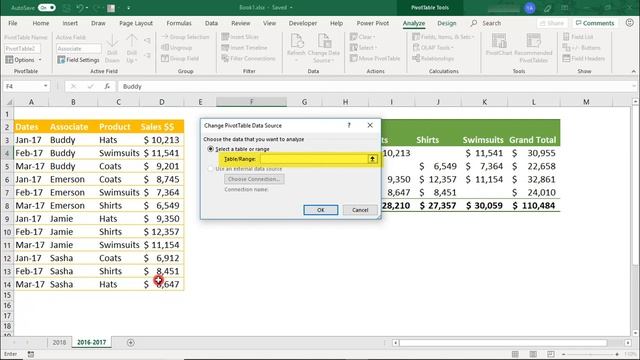
Task: Open Fields, Items, & Sets dropdown
Action: click(x=444, y=37)
